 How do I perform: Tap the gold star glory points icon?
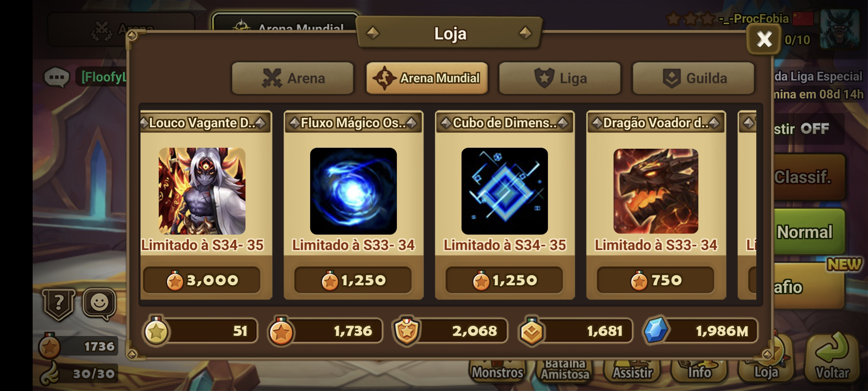coord(156,331)
